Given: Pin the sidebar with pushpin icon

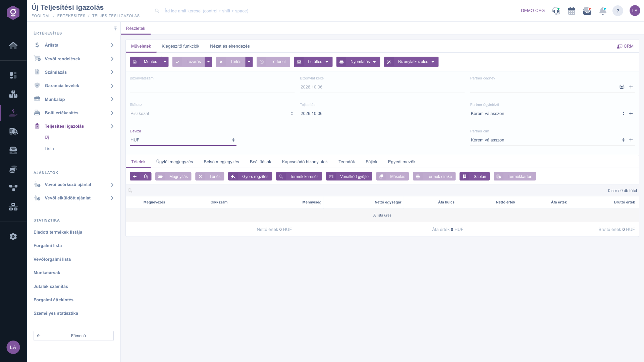Looking at the screenshot, I should 115,28.
